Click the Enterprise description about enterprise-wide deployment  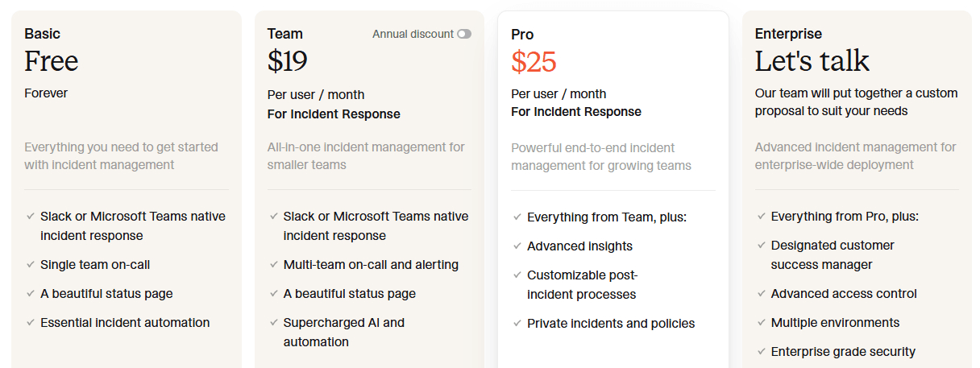[856, 156]
